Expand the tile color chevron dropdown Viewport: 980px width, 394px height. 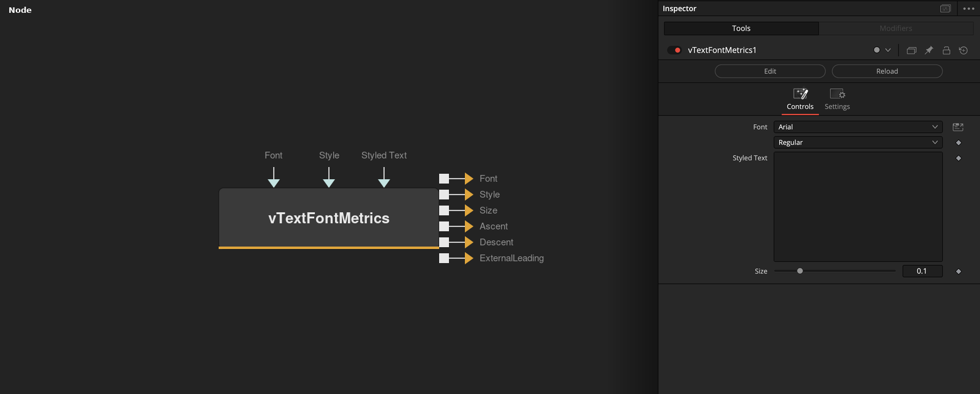[888, 50]
